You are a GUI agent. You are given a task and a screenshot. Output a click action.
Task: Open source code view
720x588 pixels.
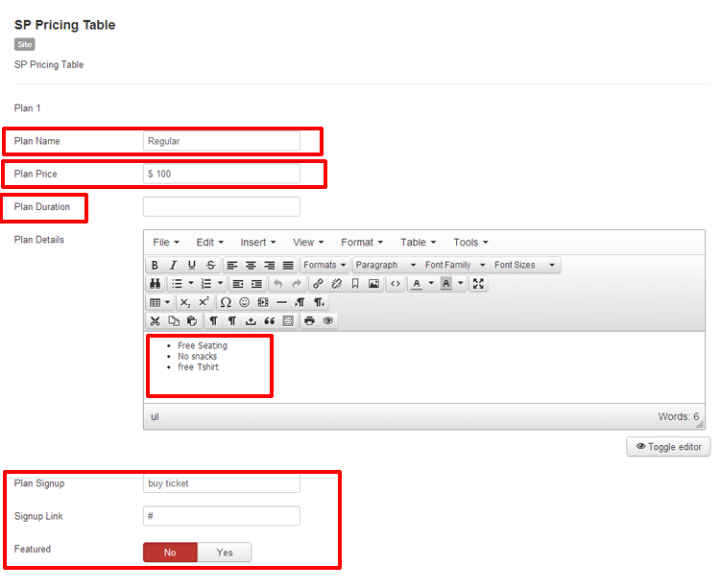click(396, 284)
